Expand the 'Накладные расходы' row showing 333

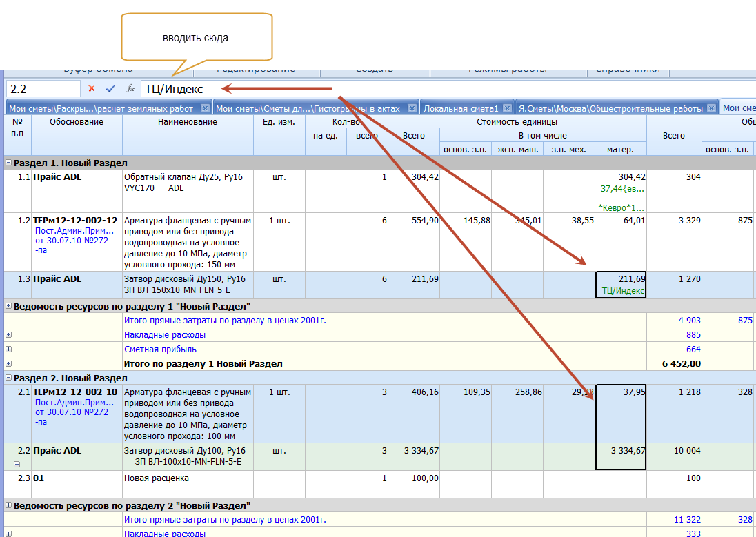[x=9, y=534]
